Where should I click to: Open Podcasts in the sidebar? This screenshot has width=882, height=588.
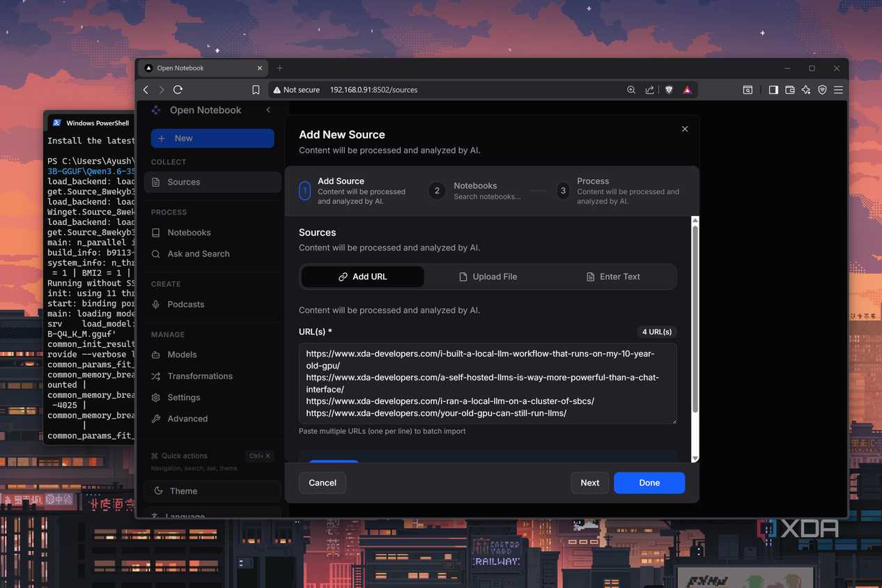[212, 304]
